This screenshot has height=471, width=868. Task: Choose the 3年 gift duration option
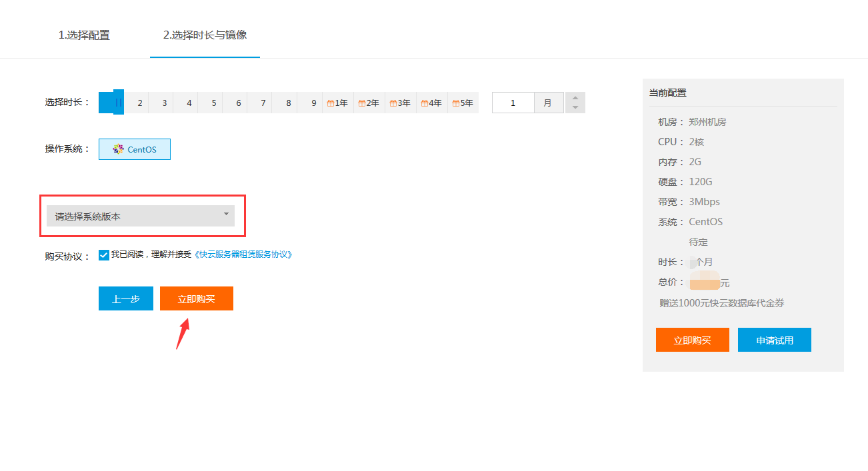[x=400, y=103]
